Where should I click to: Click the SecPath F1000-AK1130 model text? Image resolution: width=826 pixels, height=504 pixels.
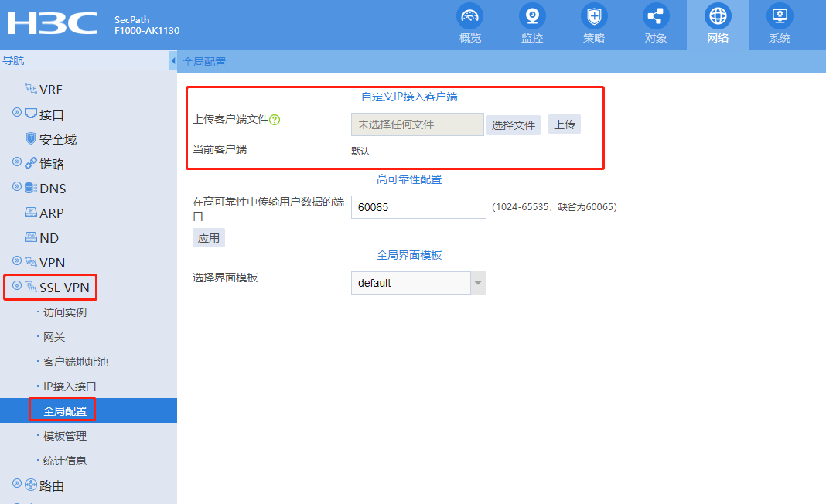[x=147, y=26]
